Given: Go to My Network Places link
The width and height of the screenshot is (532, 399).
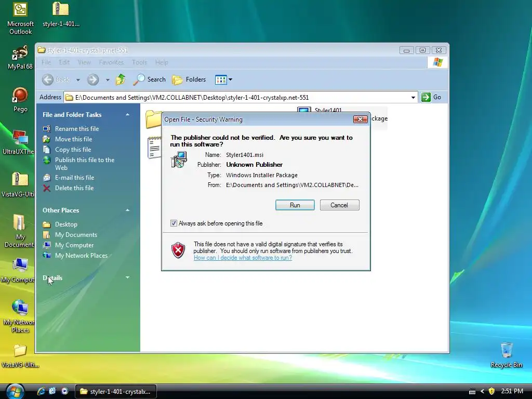Looking at the screenshot, I should click(75, 256).
